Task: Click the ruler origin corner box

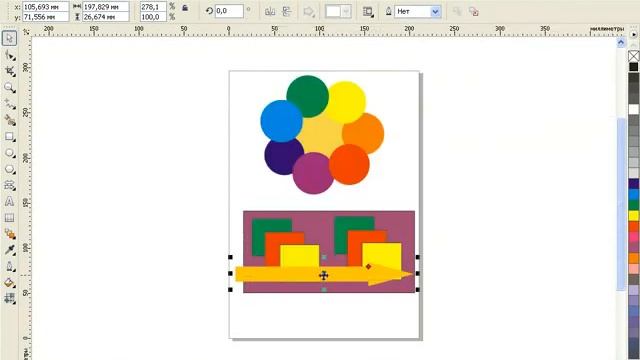Action: [26, 32]
